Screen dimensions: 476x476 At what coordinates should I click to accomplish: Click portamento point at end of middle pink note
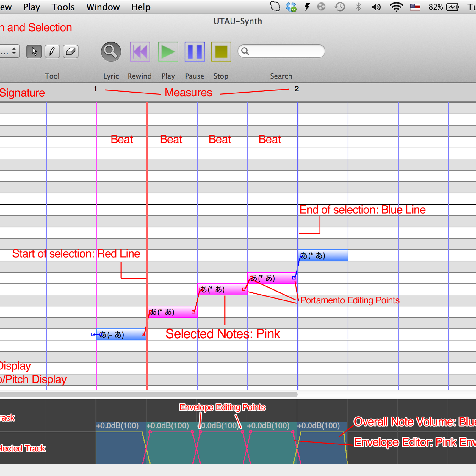pos(244,289)
